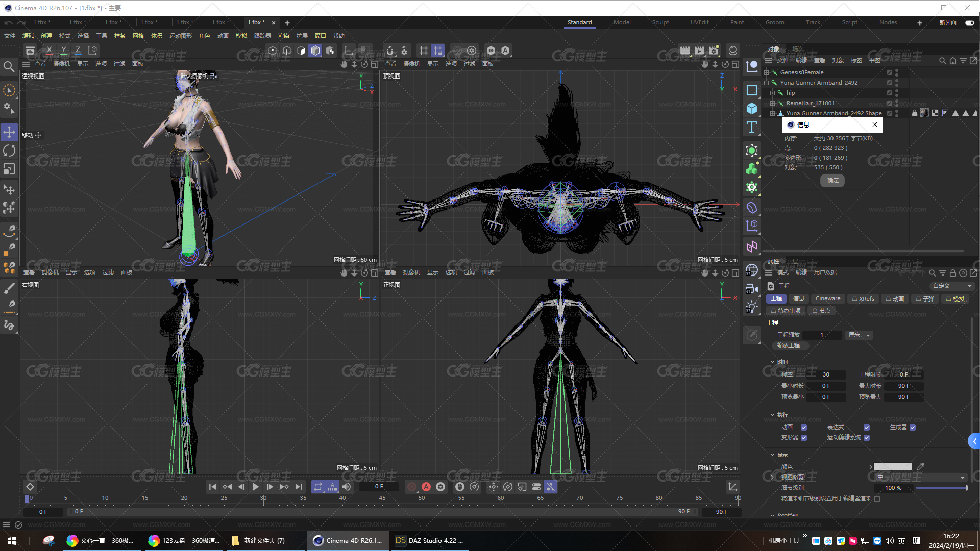
Task: Toggle visibility dots for hip object
Action: pos(897,93)
